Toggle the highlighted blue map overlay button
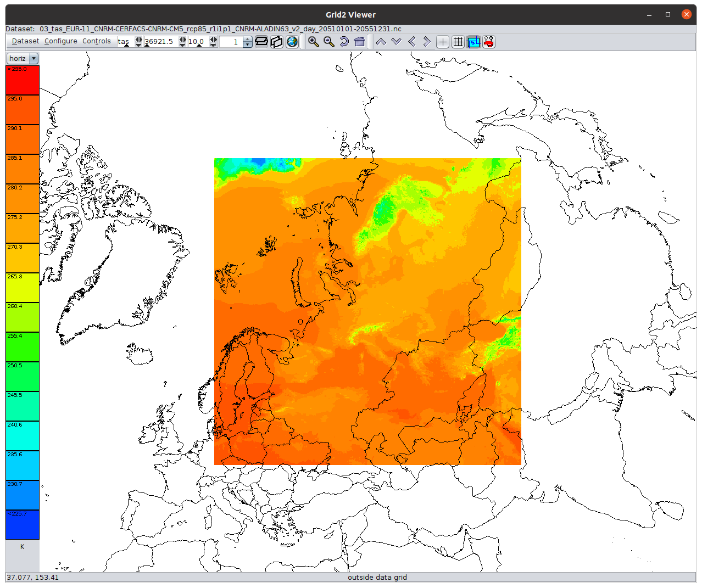Screen dimensions: 702x588 (473, 42)
